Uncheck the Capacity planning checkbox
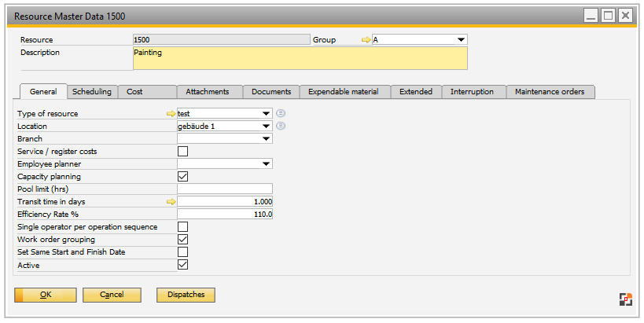The image size is (644, 323). click(x=183, y=177)
